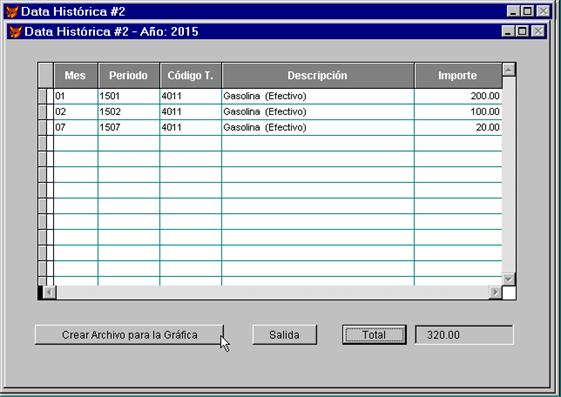Click the Periodo column header
Screen dimensions: 561x397
coord(128,75)
